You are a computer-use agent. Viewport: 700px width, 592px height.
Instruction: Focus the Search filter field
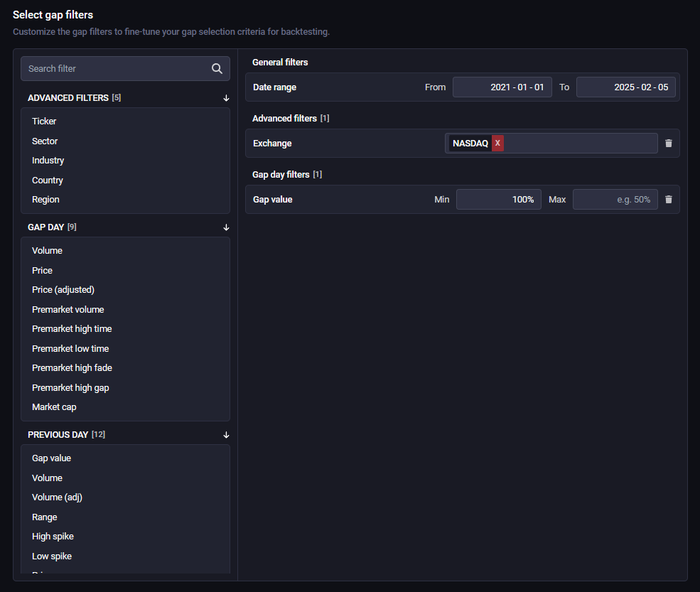coord(126,68)
